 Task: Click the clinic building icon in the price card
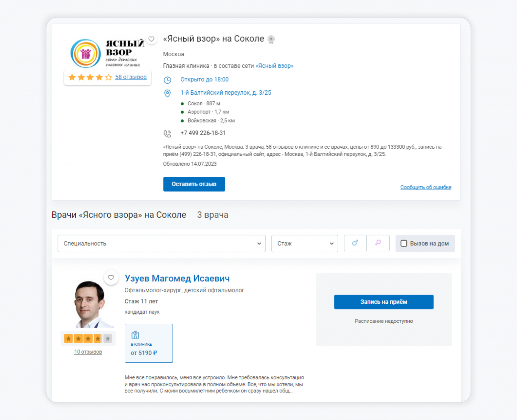coord(135,335)
